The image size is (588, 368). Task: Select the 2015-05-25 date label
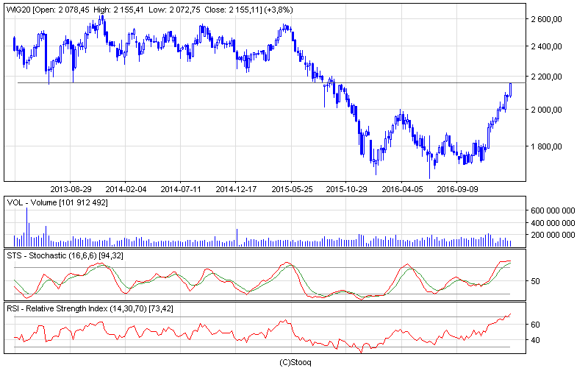pyautogui.click(x=292, y=189)
